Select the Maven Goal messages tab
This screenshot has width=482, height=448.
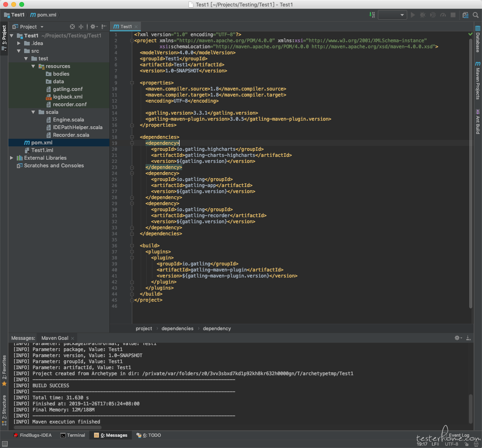click(x=55, y=338)
